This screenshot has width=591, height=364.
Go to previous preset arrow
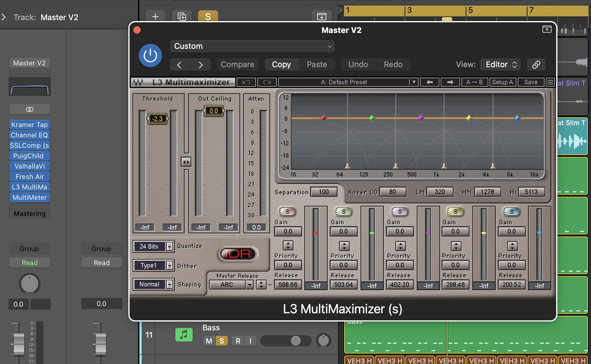(x=180, y=65)
